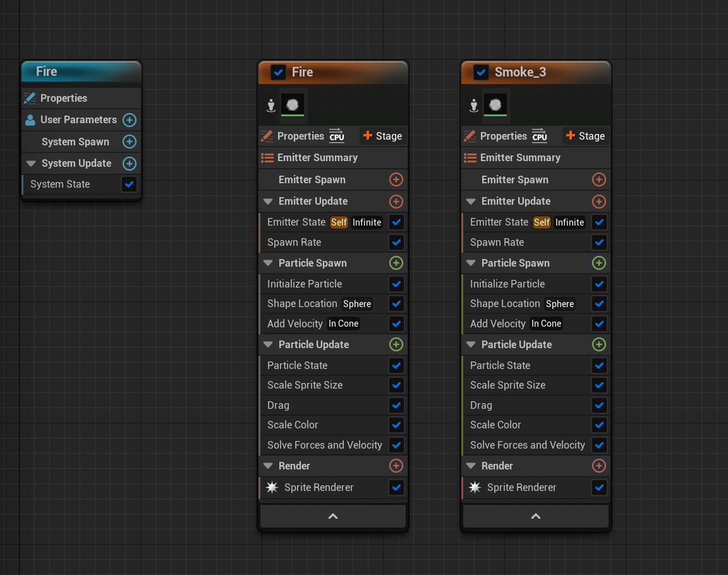Uncheck System State module checkbox
The width and height of the screenshot is (728, 575).
pos(129,185)
